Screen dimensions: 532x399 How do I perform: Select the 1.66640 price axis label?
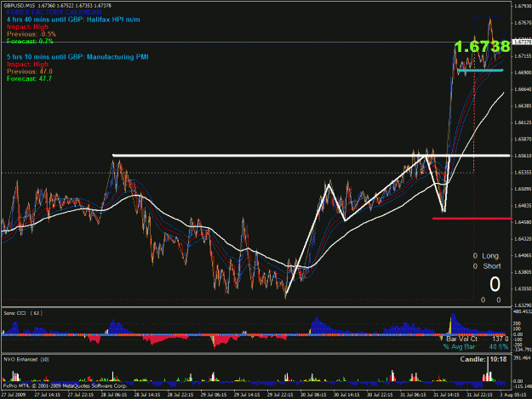click(x=523, y=89)
